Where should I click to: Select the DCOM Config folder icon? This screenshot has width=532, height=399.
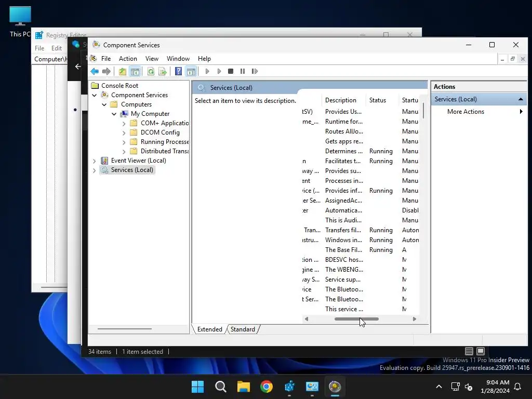pos(134,132)
